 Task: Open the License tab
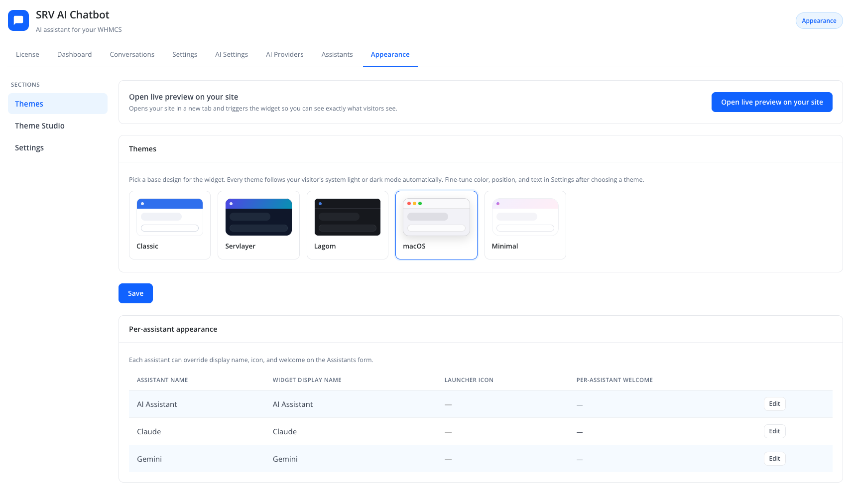click(27, 54)
